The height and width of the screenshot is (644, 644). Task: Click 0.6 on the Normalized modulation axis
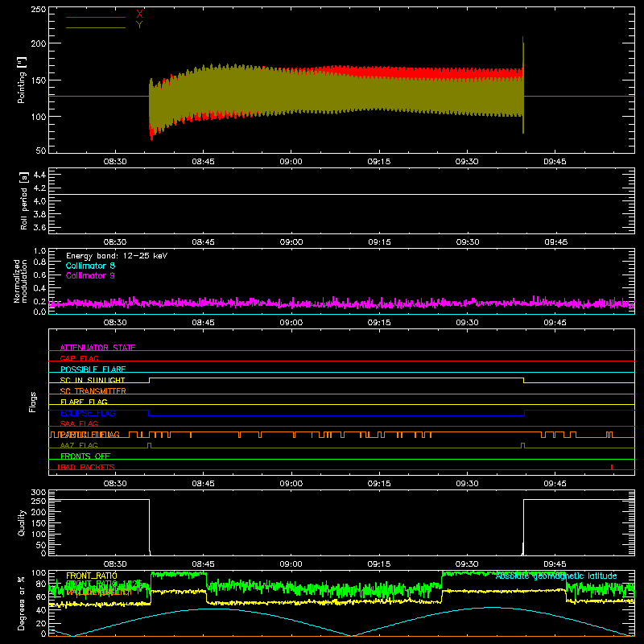pos(39,275)
